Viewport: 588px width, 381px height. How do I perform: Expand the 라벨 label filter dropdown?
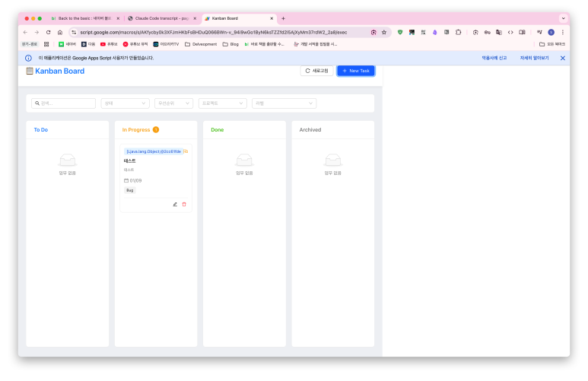click(x=284, y=103)
